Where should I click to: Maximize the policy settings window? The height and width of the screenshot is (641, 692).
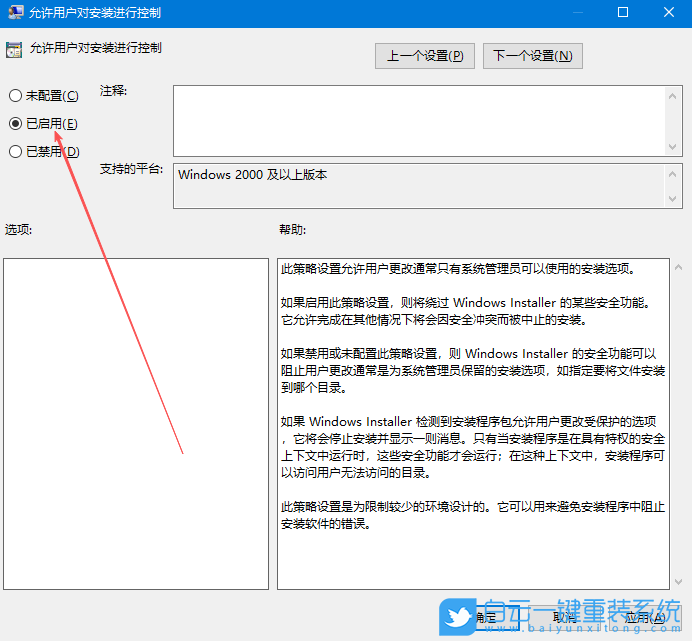[623, 12]
